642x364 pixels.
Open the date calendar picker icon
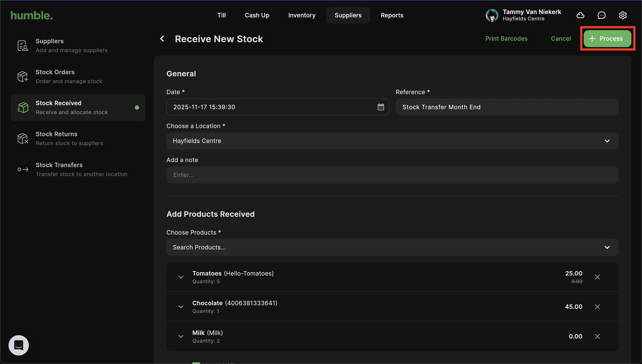(380, 107)
